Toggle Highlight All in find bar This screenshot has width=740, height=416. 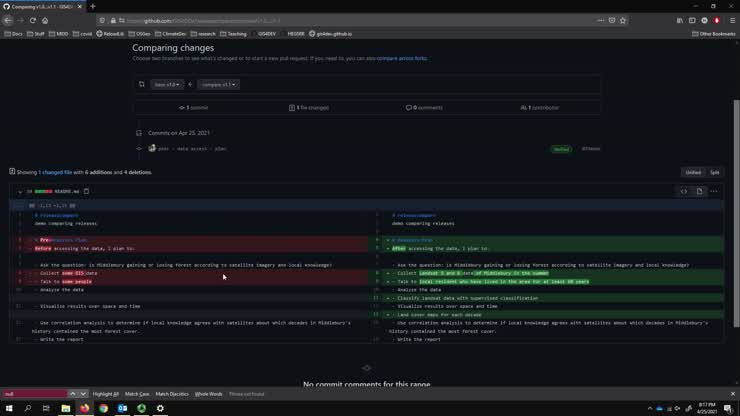pos(106,394)
